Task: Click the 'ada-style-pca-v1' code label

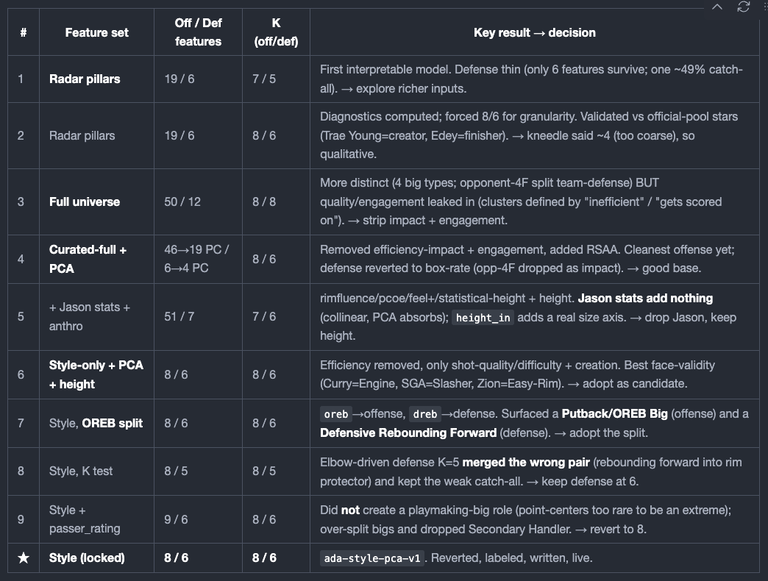Action: coord(372,558)
